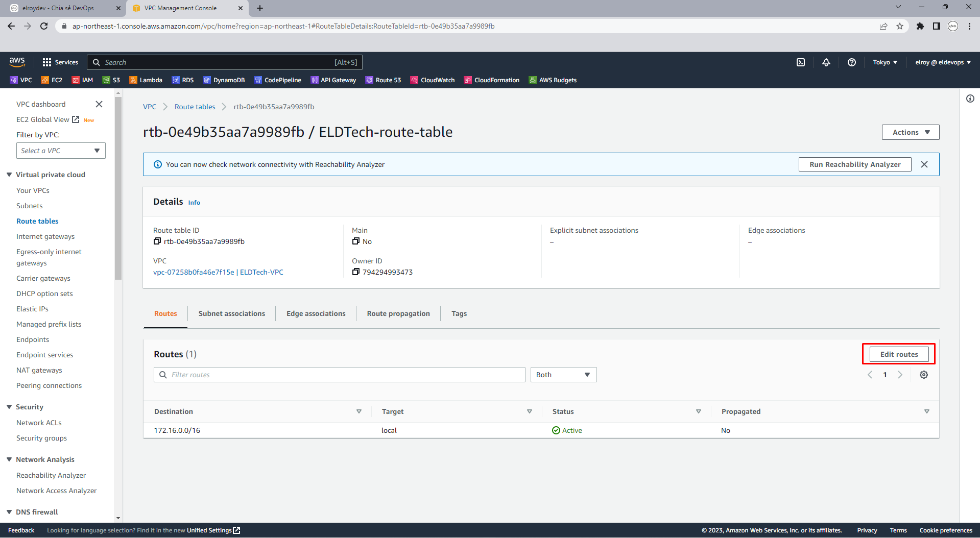The height and width of the screenshot is (538, 980).
Task: Open the info panel icon at right edge
Action: click(970, 99)
